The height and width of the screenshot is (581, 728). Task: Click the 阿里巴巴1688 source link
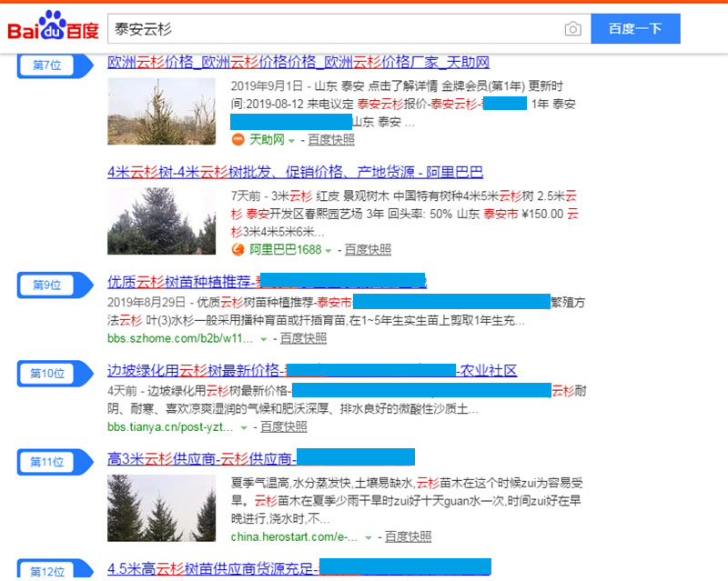(286, 250)
